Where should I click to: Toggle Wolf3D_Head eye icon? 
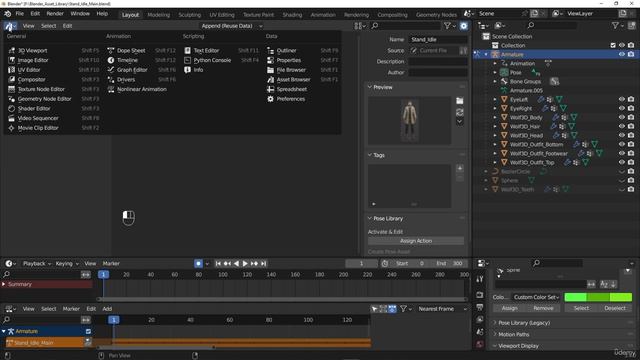(622, 135)
